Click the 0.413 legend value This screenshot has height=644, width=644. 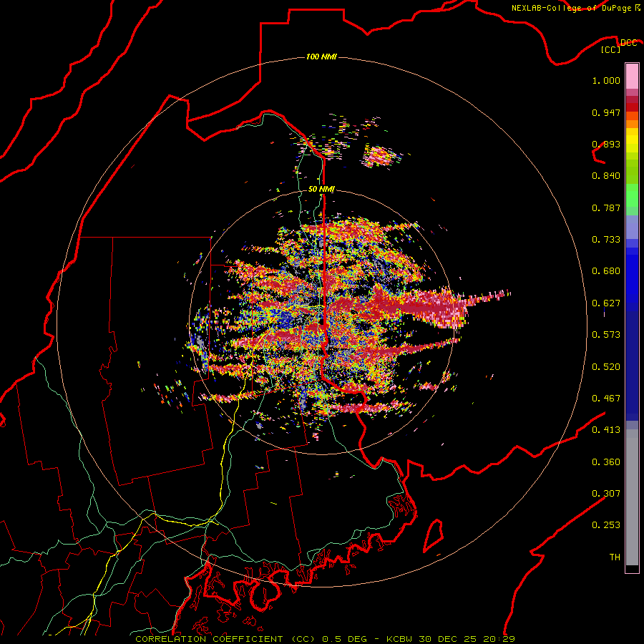pos(606,430)
